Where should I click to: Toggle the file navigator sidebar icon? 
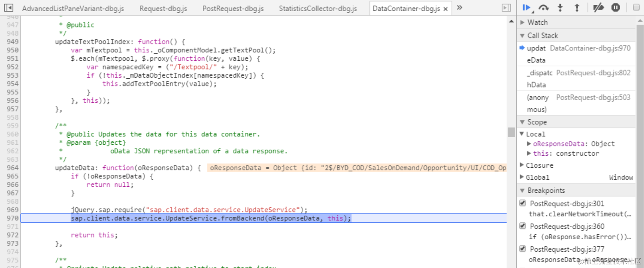coord(8,8)
